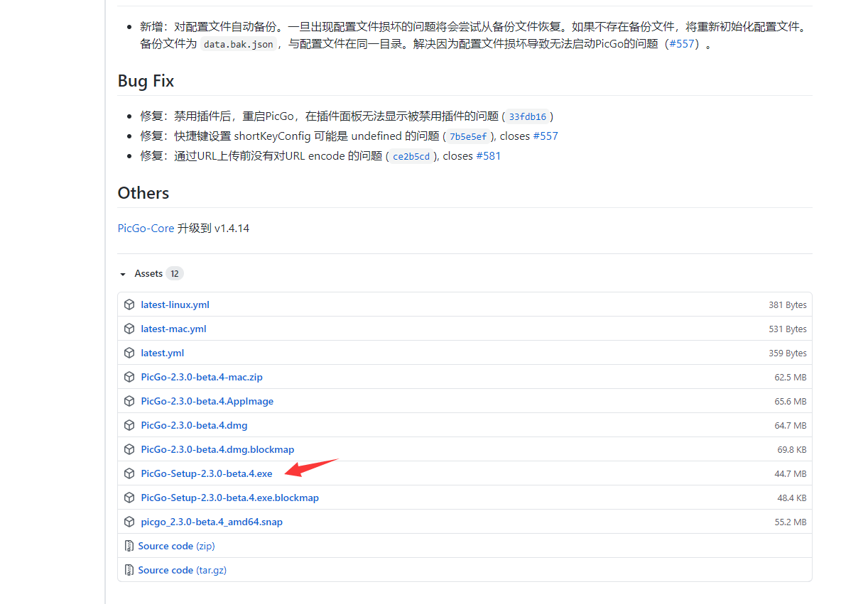Open issue #581 link

488,156
